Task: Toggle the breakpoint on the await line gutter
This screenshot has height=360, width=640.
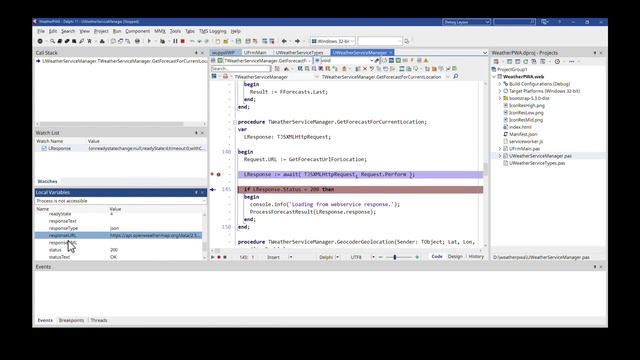Action: pos(218,174)
